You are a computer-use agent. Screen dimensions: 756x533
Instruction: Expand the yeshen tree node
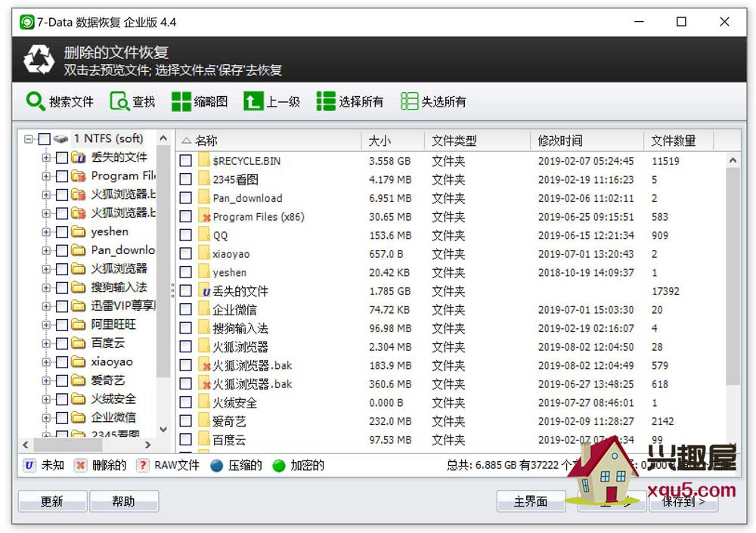(46, 231)
